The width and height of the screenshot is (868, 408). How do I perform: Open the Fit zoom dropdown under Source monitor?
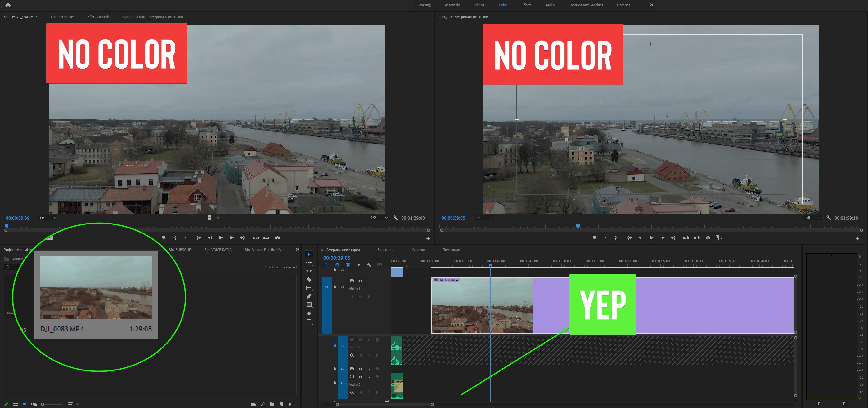[47, 218]
